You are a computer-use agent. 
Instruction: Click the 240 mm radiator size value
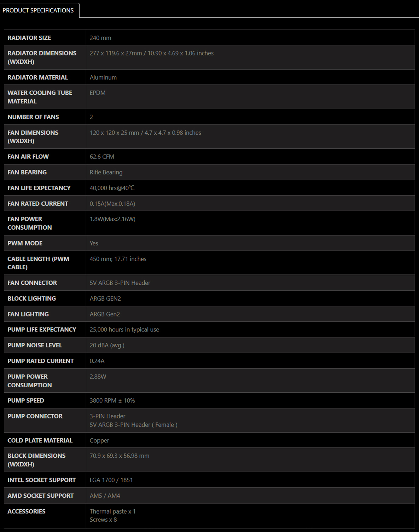(100, 38)
